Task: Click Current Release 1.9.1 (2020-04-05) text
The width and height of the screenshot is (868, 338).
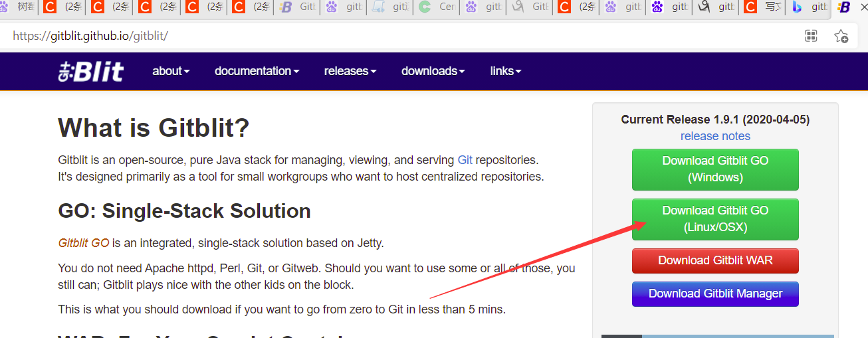Action: (715, 120)
